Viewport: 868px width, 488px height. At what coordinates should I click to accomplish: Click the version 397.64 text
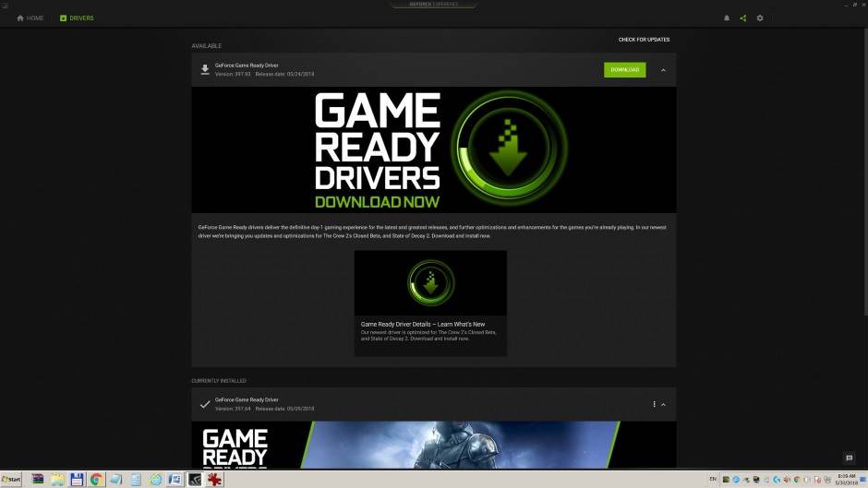pos(233,409)
